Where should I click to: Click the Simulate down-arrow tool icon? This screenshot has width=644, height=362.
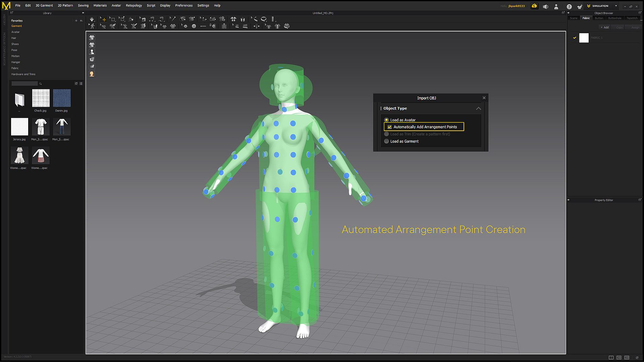92,19
